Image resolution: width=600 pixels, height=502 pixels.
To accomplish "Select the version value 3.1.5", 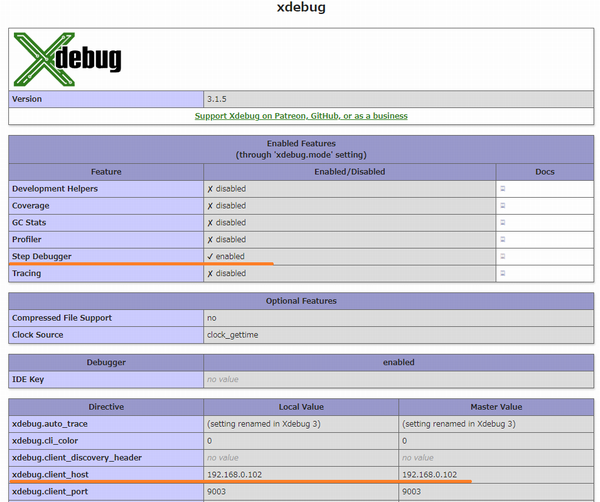I will coord(217,99).
